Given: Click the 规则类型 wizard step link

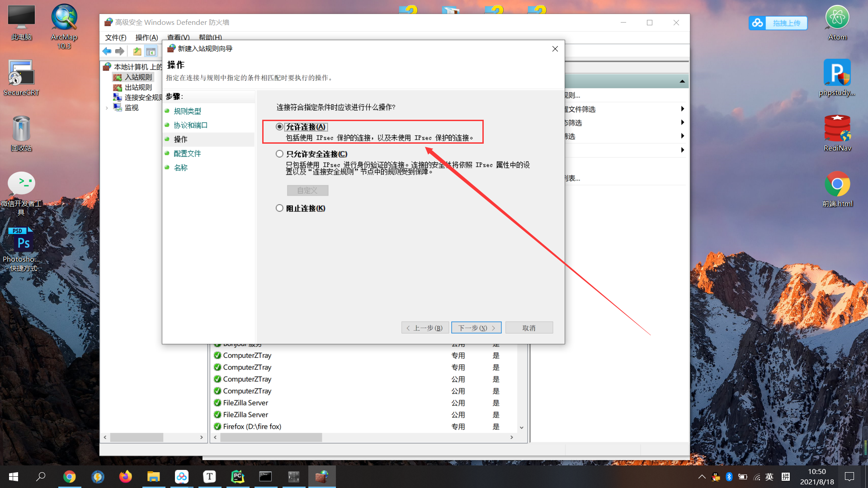Looking at the screenshot, I should point(187,111).
